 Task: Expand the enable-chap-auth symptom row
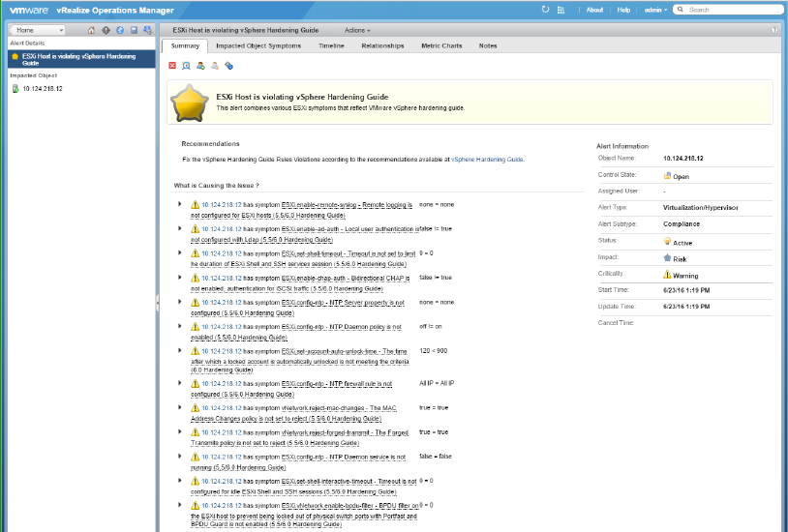point(179,278)
